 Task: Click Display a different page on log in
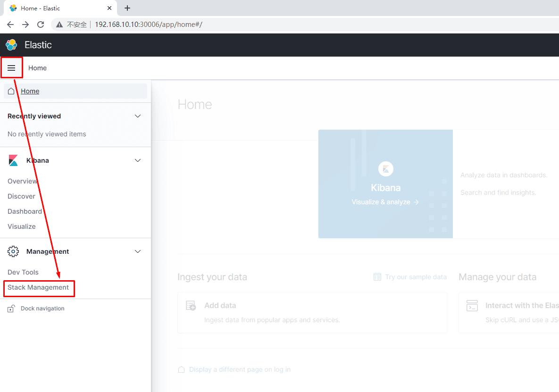coord(240,369)
